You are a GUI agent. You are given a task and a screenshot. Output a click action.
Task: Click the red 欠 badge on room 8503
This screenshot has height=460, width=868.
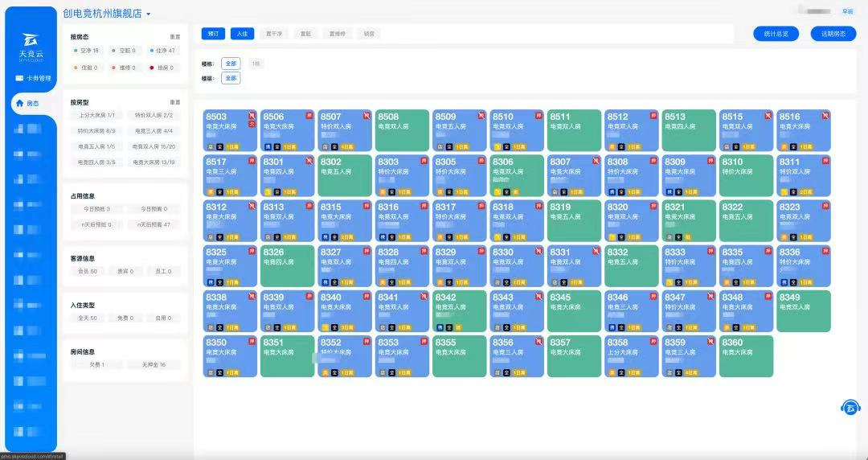coord(252,124)
